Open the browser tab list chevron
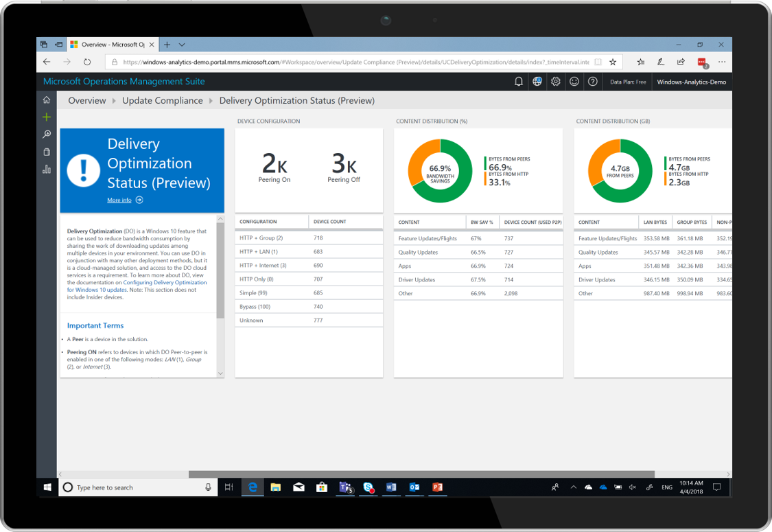This screenshot has width=772, height=532. [181, 44]
